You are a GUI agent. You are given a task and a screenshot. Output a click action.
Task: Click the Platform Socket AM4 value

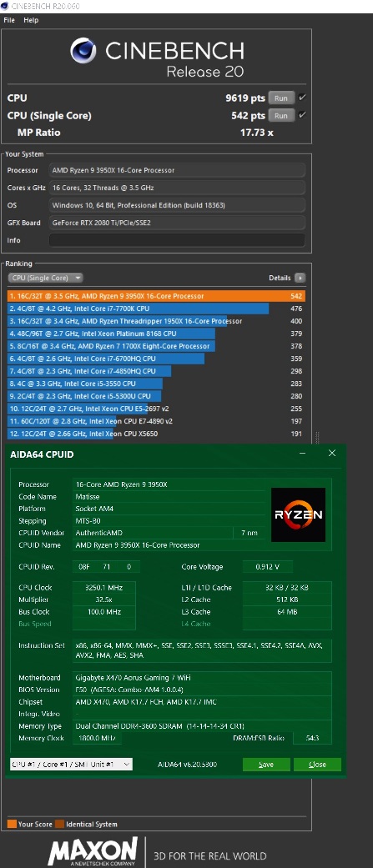coord(94,509)
